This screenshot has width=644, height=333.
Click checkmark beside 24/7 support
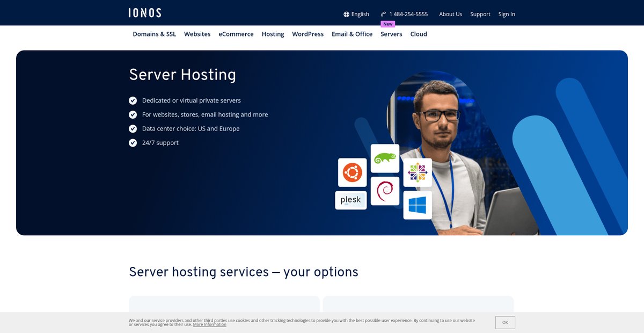pos(133,143)
